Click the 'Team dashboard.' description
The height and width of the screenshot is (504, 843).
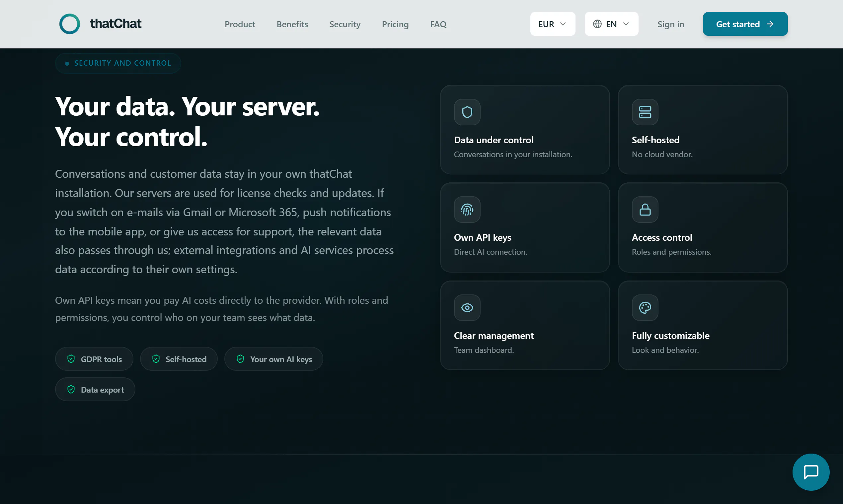coord(484,350)
